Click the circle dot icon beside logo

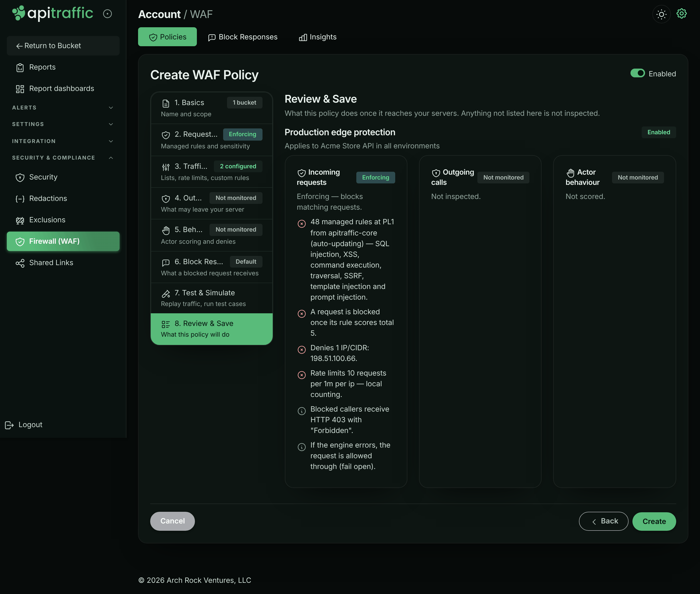tap(107, 14)
